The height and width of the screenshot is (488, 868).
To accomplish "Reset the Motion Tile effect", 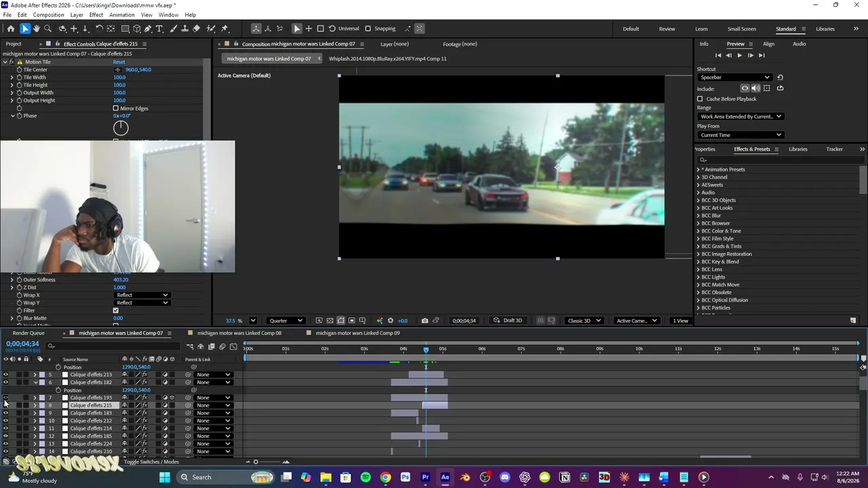I will [119, 62].
